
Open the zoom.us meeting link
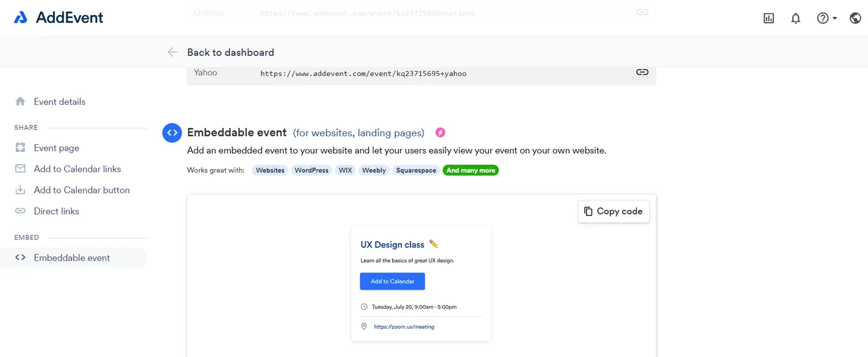point(404,327)
